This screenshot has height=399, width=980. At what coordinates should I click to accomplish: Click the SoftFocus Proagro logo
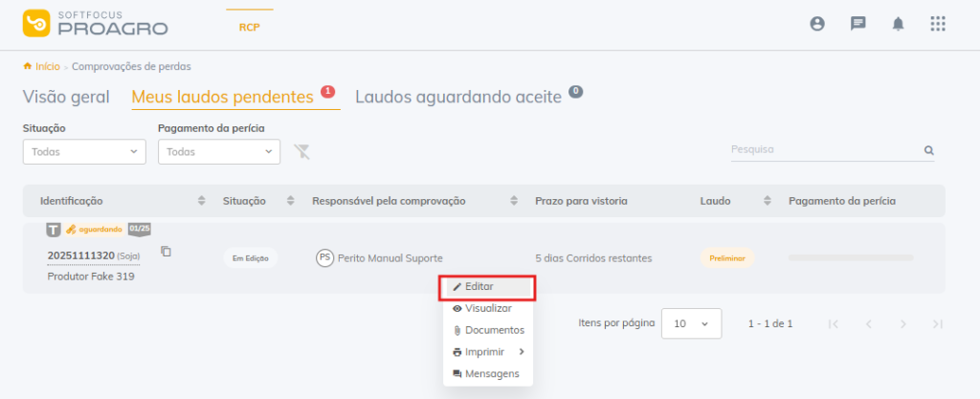tap(95, 25)
